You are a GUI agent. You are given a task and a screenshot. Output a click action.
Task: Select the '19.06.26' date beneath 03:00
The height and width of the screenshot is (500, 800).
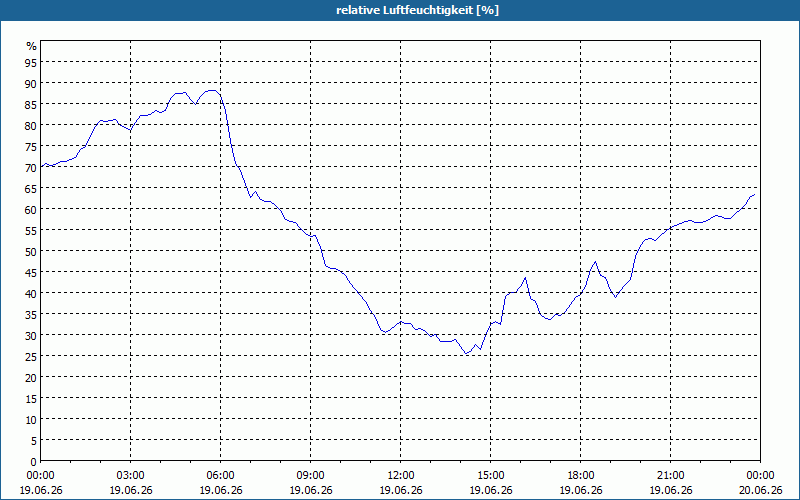pos(131,490)
